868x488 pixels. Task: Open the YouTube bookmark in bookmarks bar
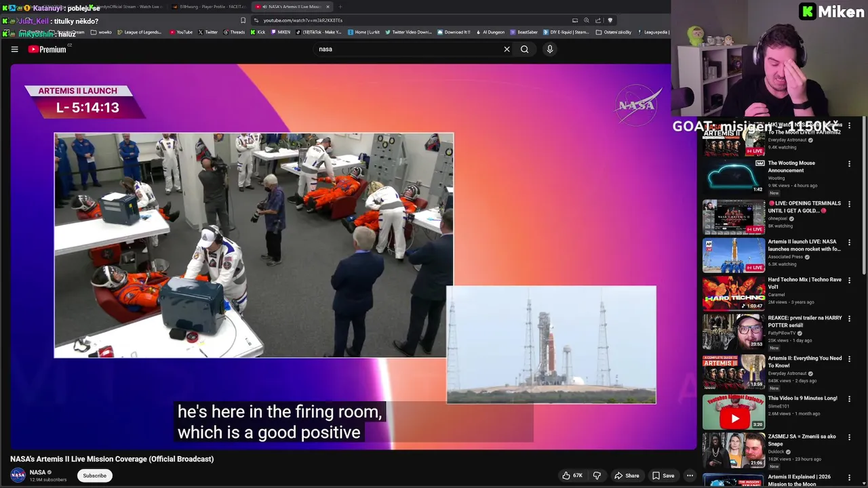click(181, 32)
